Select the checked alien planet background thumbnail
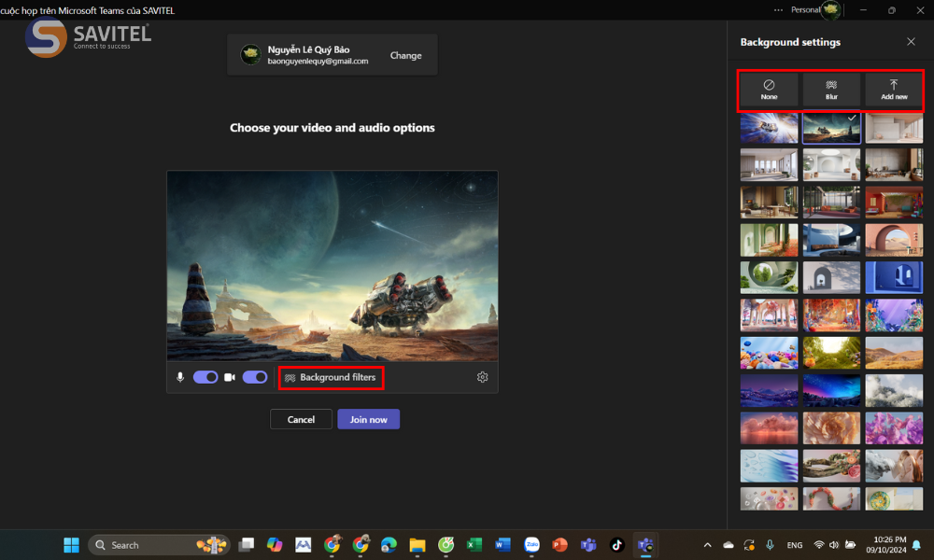The height and width of the screenshot is (560, 934). (x=831, y=127)
